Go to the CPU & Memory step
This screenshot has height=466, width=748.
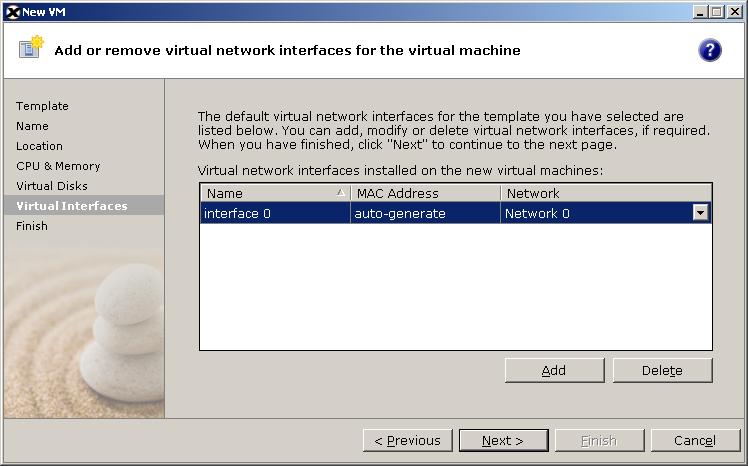58,166
